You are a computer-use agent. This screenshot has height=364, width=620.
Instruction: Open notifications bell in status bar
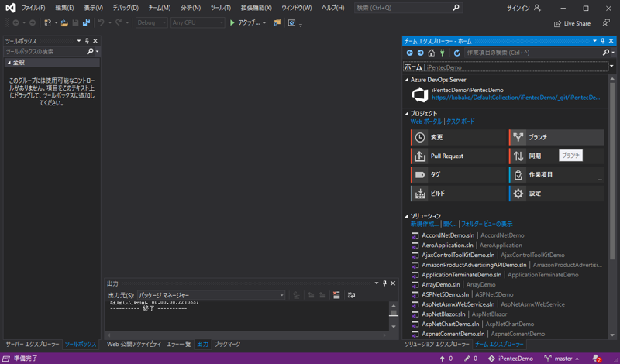(597, 359)
